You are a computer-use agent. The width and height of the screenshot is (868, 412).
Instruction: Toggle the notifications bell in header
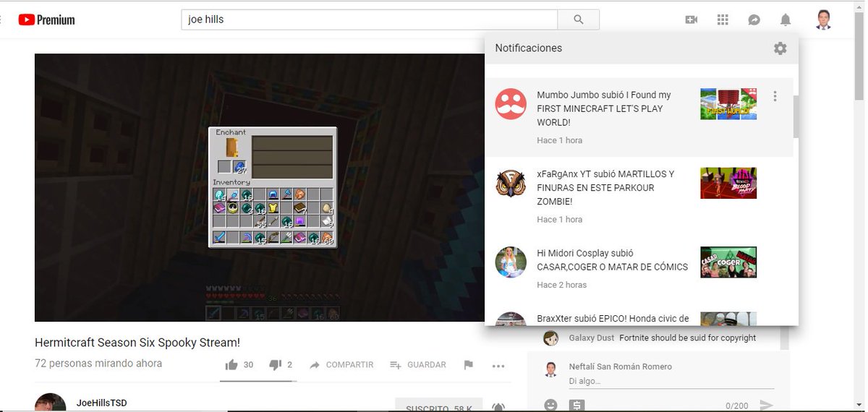786,20
